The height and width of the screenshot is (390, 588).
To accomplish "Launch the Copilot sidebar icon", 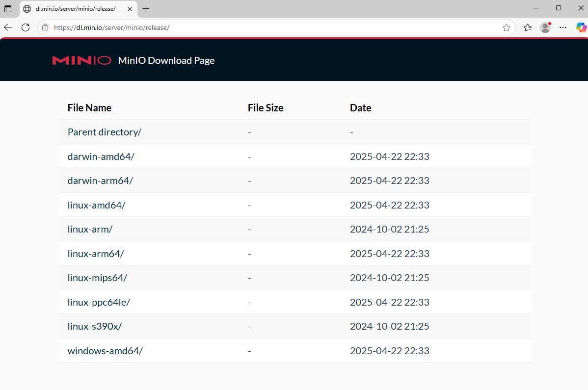I will pyautogui.click(x=581, y=27).
